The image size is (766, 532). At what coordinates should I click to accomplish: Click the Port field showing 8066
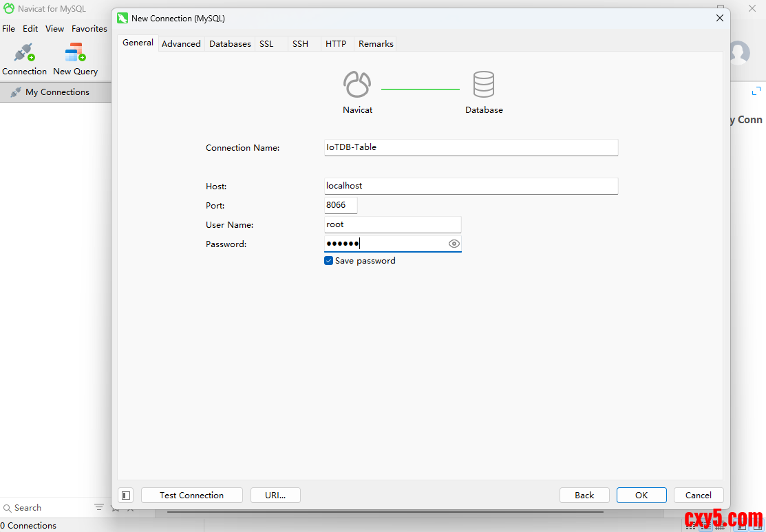point(341,205)
